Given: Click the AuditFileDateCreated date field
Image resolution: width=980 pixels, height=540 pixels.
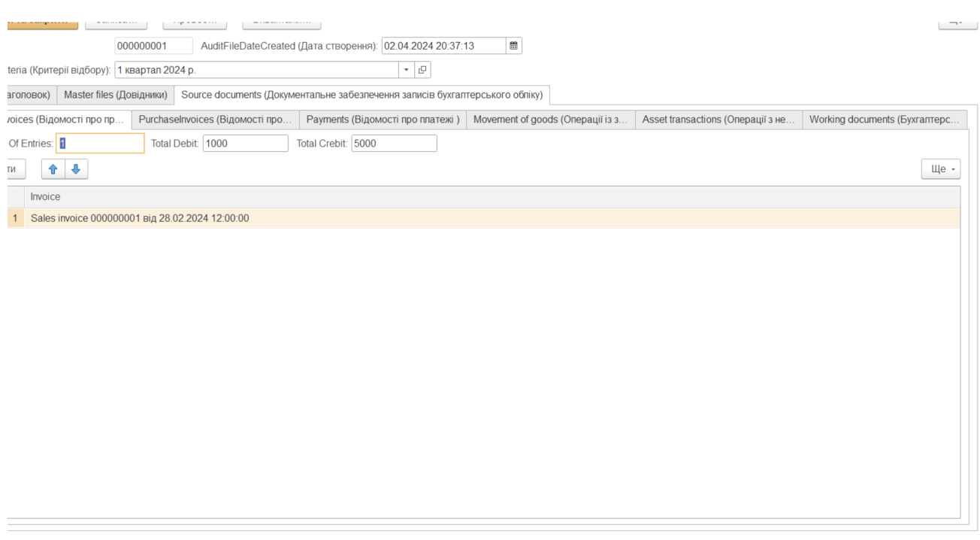Looking at the screenshot, I should coord(443,46).
